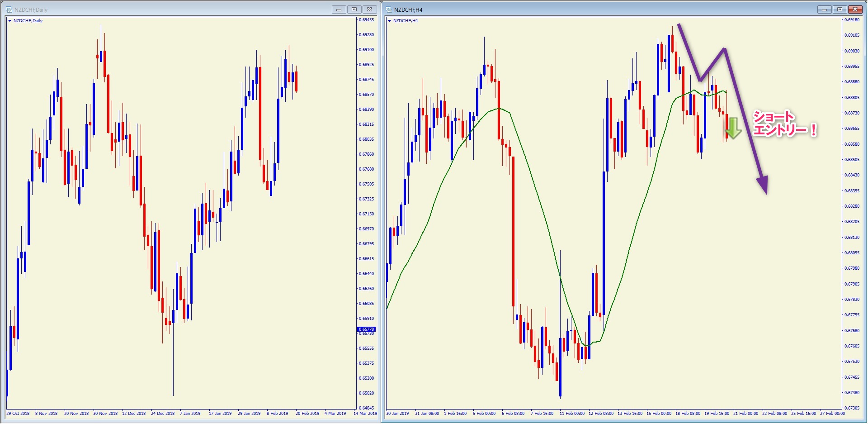Viewport: 868px width, 424px height.
Task: Click the 0.69180 price on H4 axis
Action: (x=852, y=20)
